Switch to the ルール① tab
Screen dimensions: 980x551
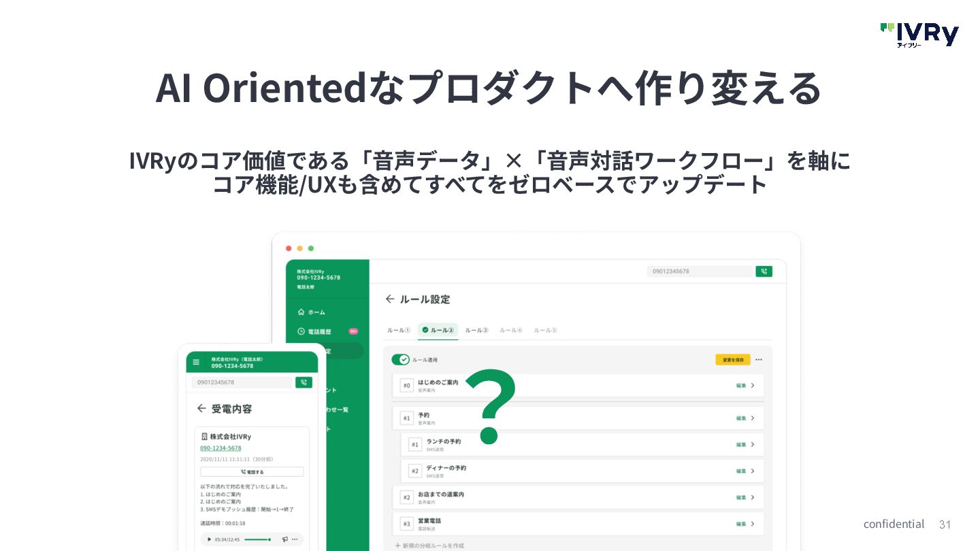coord(399,330)
